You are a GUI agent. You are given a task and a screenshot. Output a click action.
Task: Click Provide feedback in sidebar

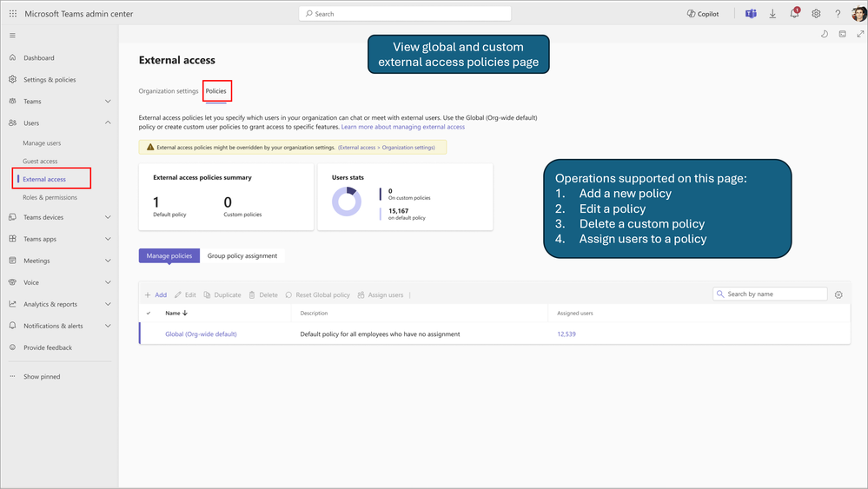point(48,347)
